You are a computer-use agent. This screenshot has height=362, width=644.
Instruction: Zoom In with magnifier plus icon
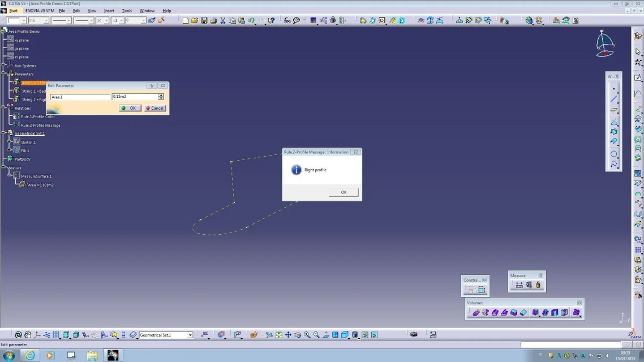pyautogui.click(x=307, y=335)
